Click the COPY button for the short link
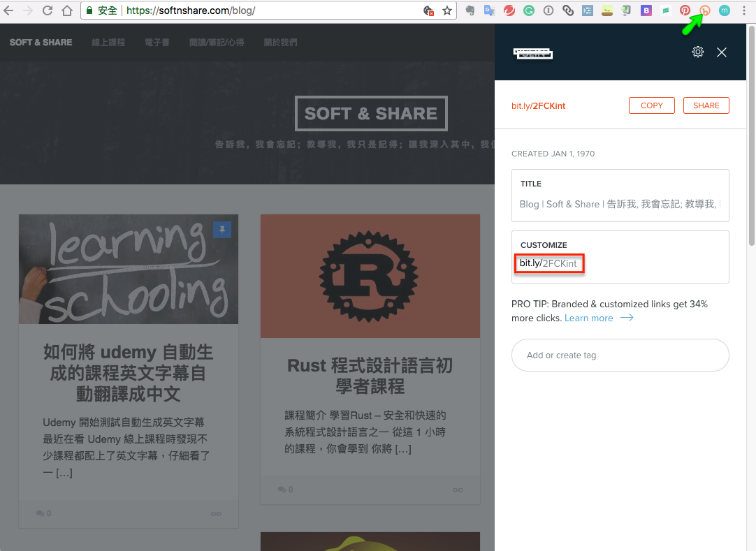Viewport: 756px width, 551px height. 651,105
